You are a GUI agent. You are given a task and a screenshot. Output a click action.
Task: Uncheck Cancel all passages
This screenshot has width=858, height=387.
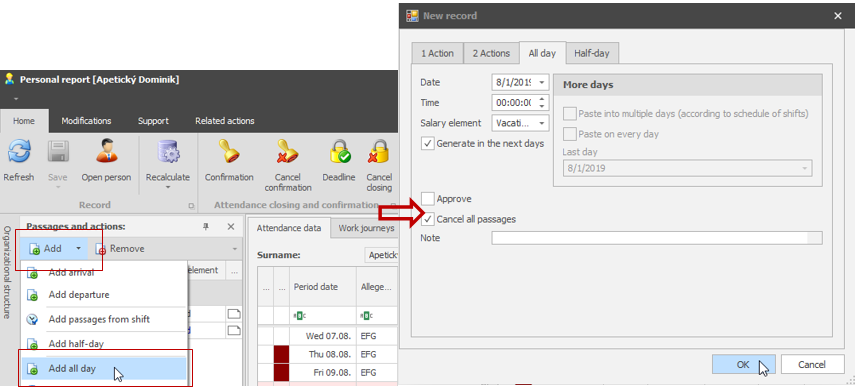click(x=428, y=219)
